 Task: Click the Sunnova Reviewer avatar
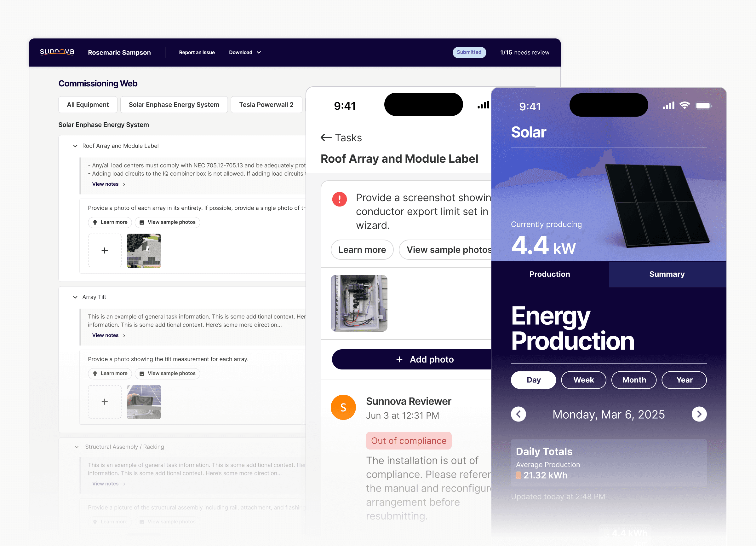pyautogui.click(x=343, y=407)
